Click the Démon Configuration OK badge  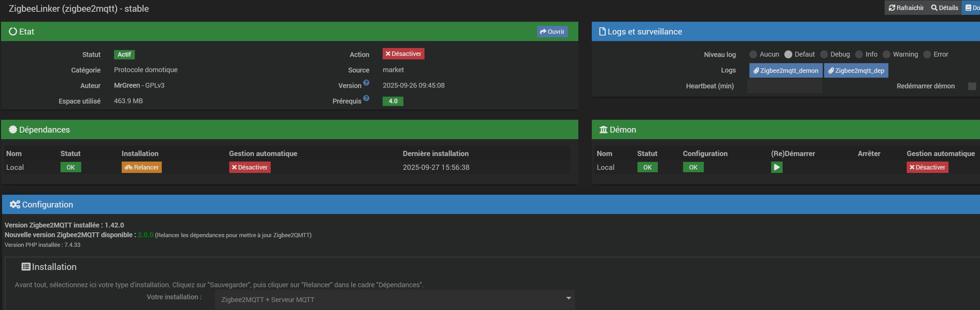point(693,167)
